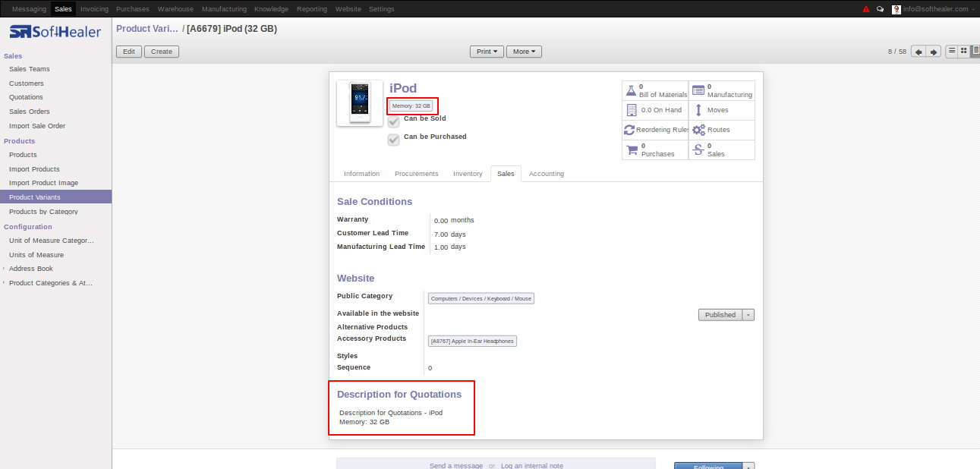Click the Create button
The image size is (980, 469).
pos(162,52)
